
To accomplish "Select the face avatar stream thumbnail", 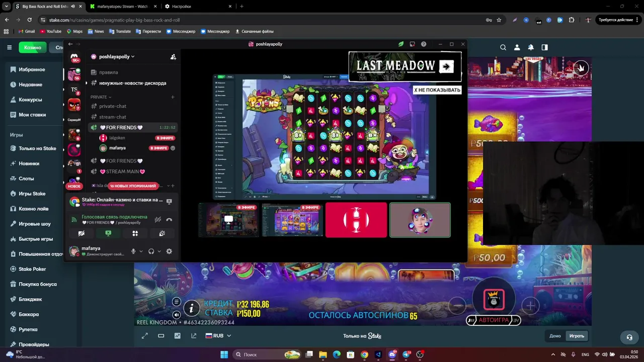I will [420, 220].
